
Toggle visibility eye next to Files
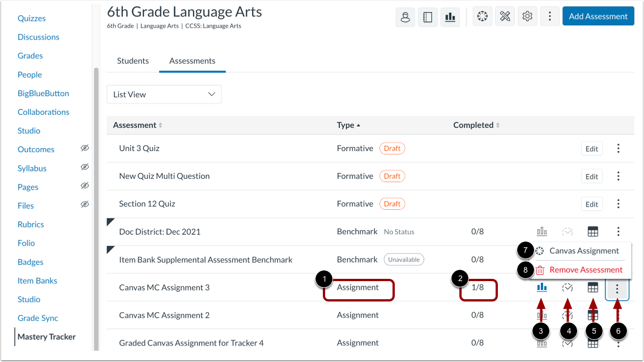pos(84,205)
